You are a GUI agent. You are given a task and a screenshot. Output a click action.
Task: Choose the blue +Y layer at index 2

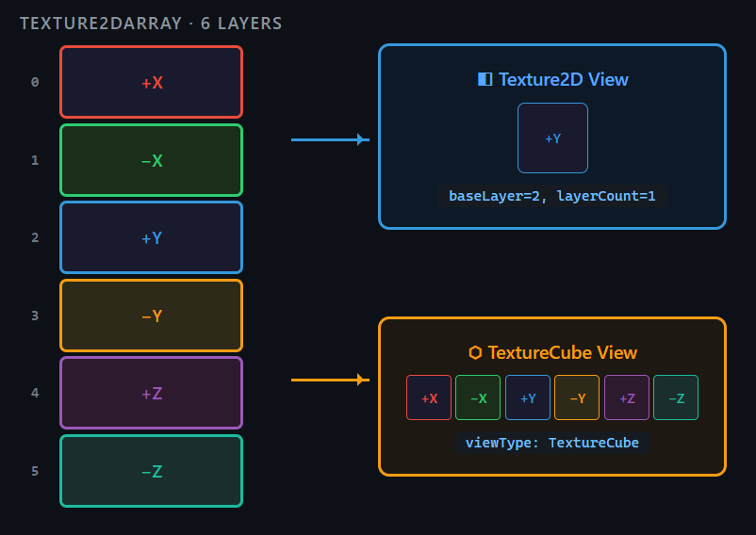[x=152, y=237]
